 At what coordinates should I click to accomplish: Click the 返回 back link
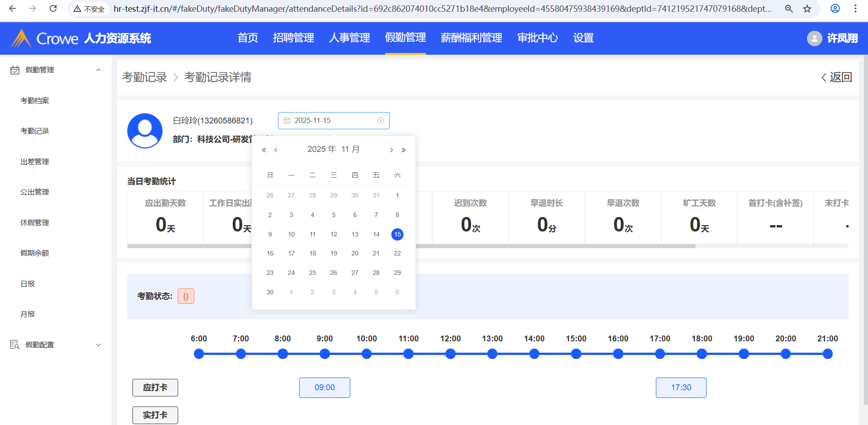coord(836,77)
